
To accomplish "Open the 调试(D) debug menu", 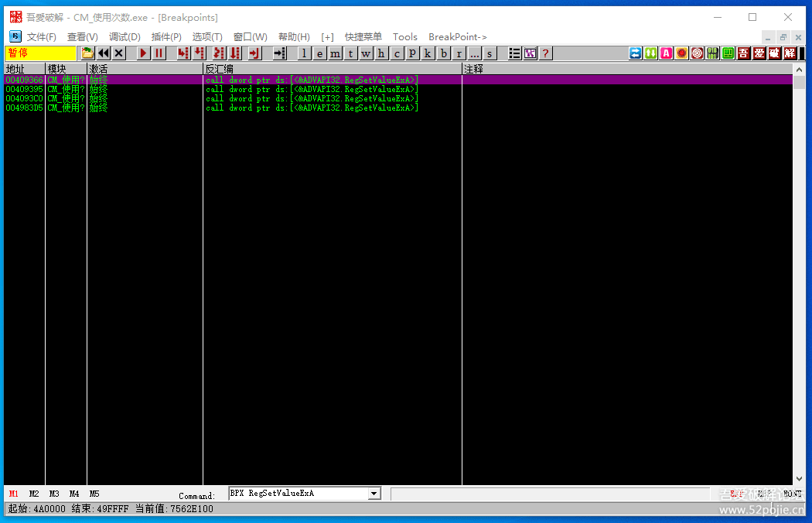I will 125,37.
